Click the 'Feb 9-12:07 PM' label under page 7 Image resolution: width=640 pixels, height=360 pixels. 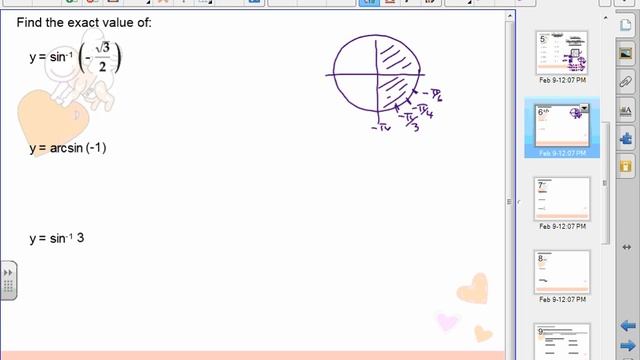tap(562, 226)
